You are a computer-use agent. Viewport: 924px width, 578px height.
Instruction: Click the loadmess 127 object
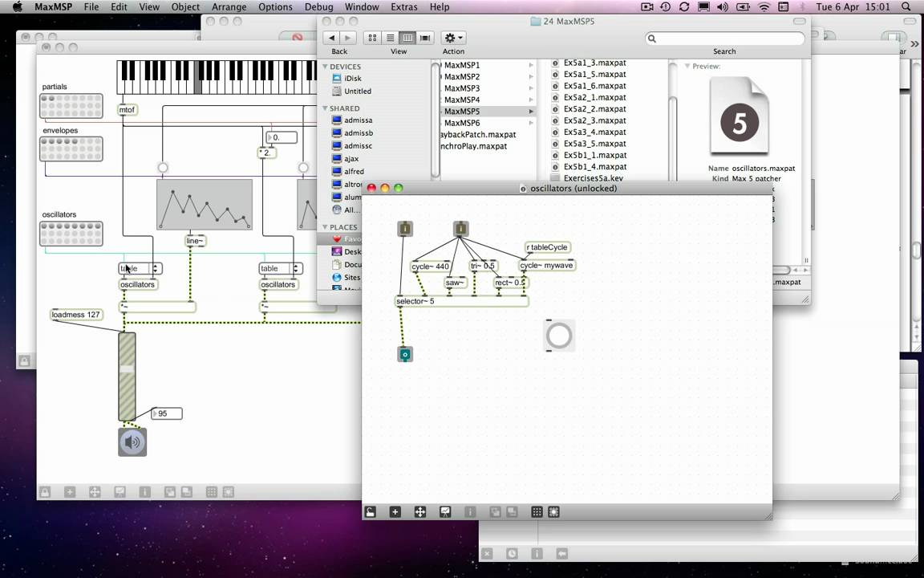coord(76,315)
